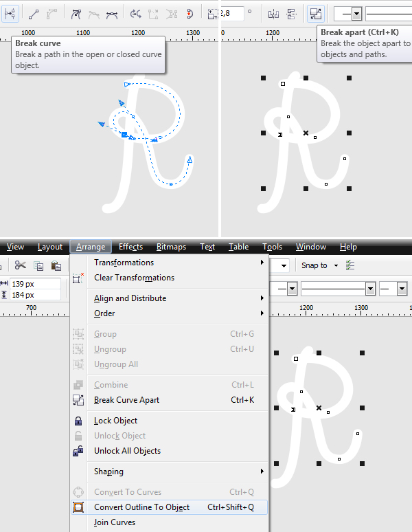
Task: Open the View menu
Action: (15, 247)
